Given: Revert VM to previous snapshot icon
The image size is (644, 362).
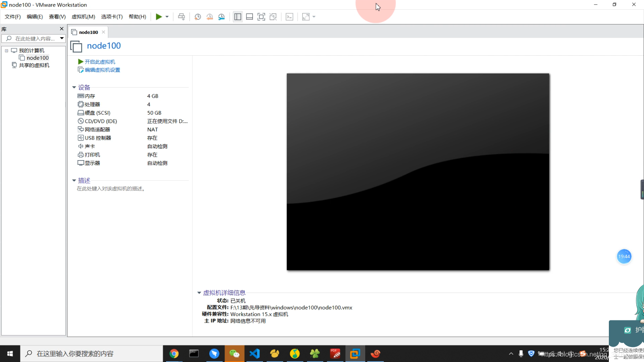Looking at the screenshot, I should tap(210, 17).
